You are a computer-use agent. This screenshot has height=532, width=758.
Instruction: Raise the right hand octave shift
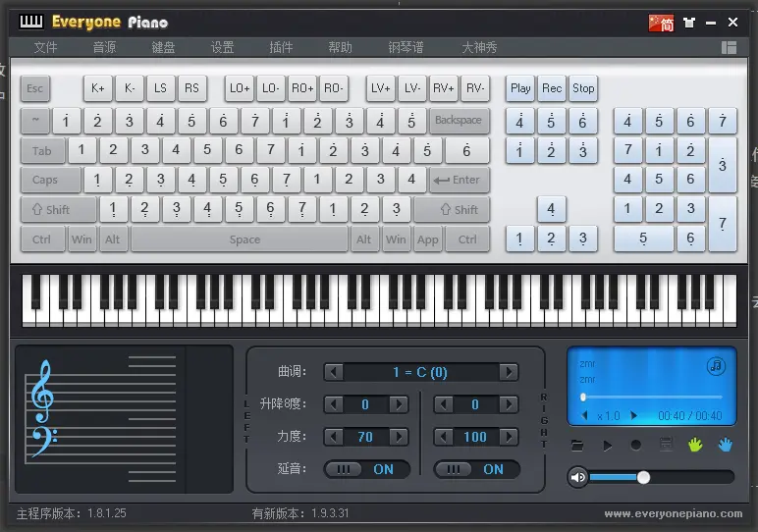point(509,404)
